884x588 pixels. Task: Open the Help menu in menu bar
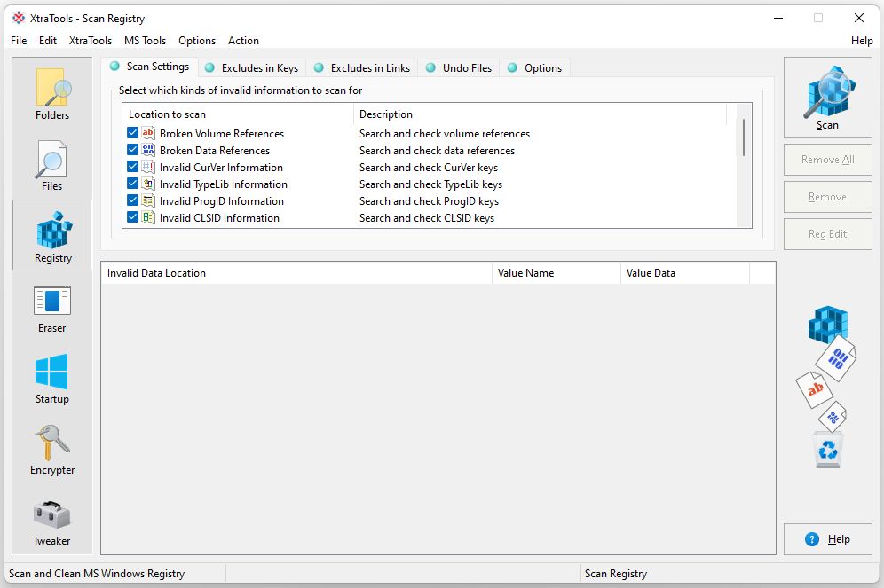tap(862, 41)
